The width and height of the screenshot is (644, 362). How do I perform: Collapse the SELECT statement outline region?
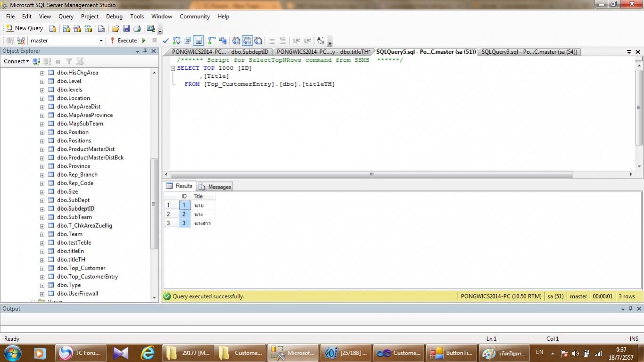pos(173,68)
